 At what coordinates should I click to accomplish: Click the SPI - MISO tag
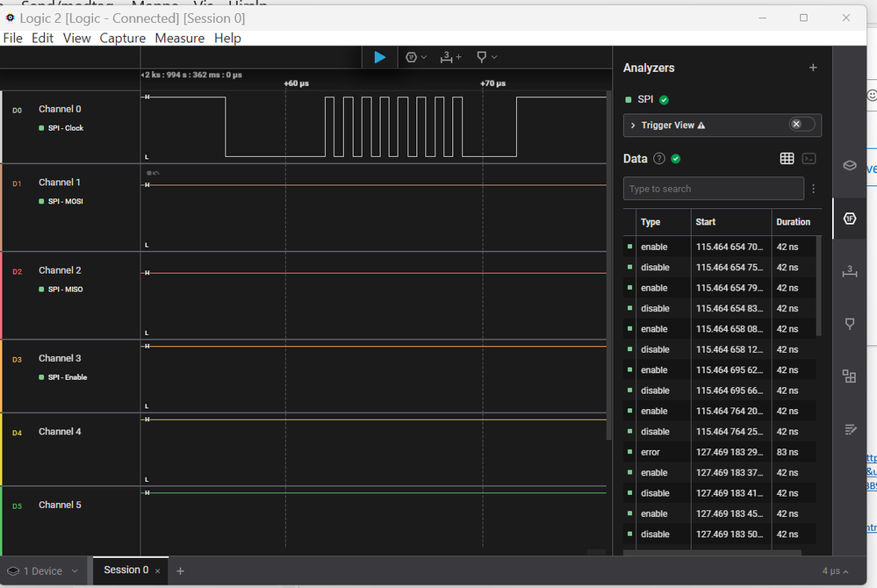click(x=61, y=289)
